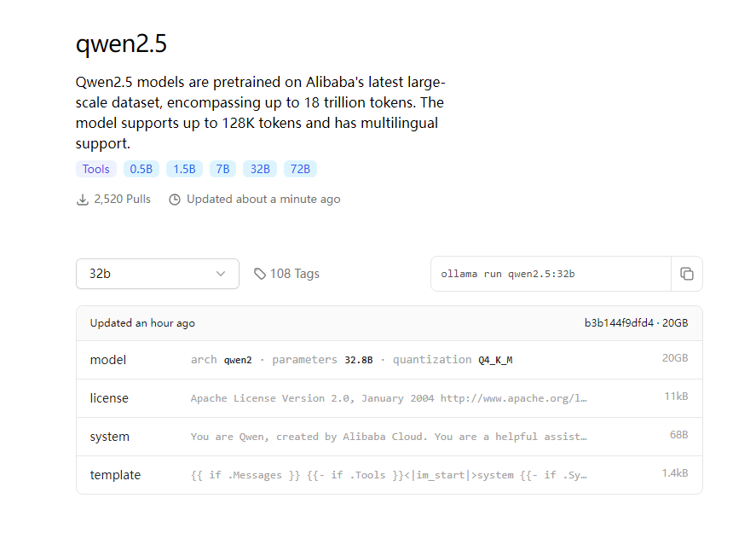Click the clock icon beside Updated
The image size is (756, 533).
click(x=175, y=200)
